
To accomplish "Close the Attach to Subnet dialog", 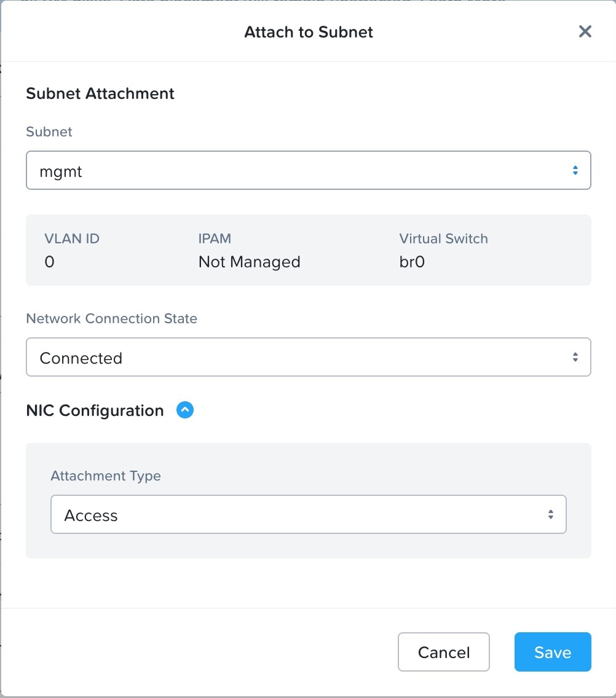I will pos(585,32).
